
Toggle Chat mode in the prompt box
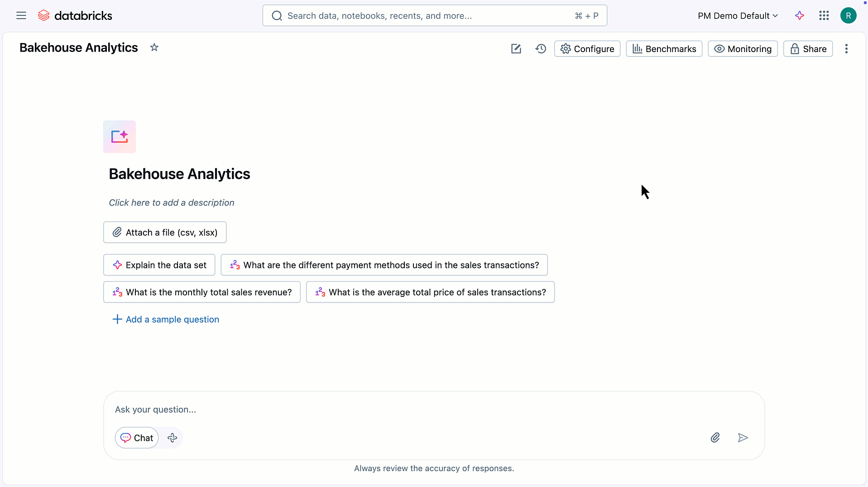point(137,438)
